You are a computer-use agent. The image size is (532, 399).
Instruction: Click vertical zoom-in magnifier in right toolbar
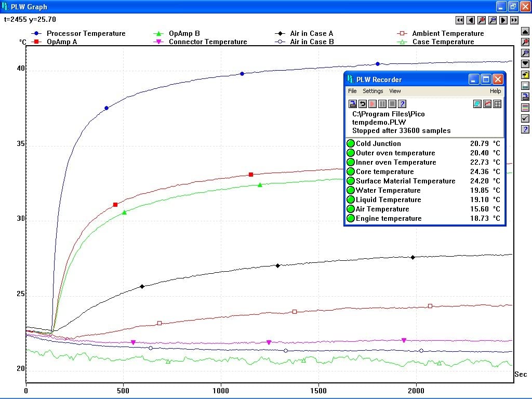525,42
